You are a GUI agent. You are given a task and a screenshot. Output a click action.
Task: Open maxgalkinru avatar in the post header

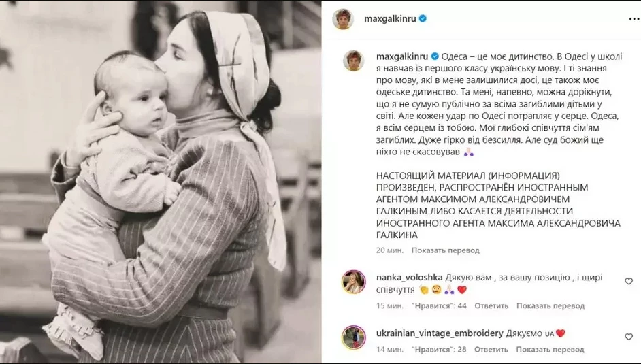(x=342, y=19)
